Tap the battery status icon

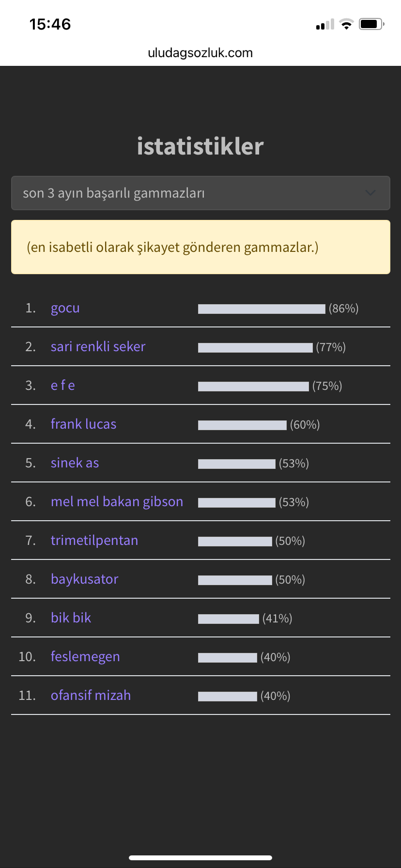(x=371, y=24)
